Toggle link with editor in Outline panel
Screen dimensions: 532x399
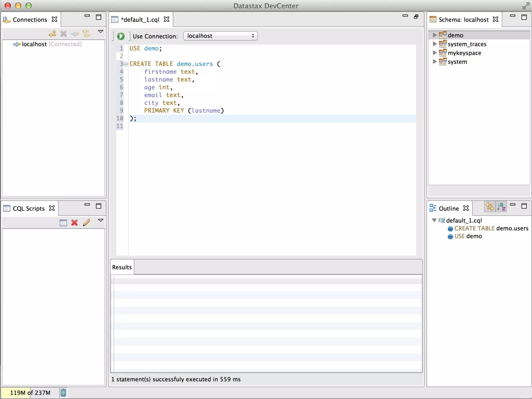coord(490,207)
